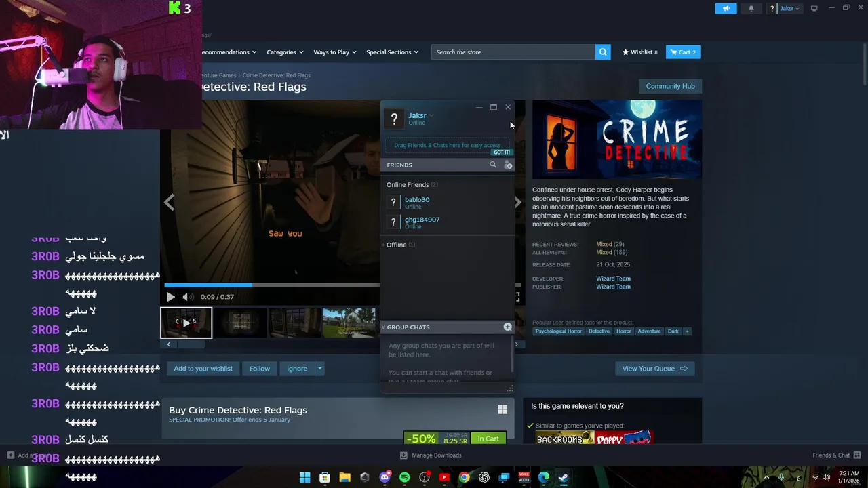Expand Ways to Play menu
The image size is (868, 488).
(x=334, y=52)
